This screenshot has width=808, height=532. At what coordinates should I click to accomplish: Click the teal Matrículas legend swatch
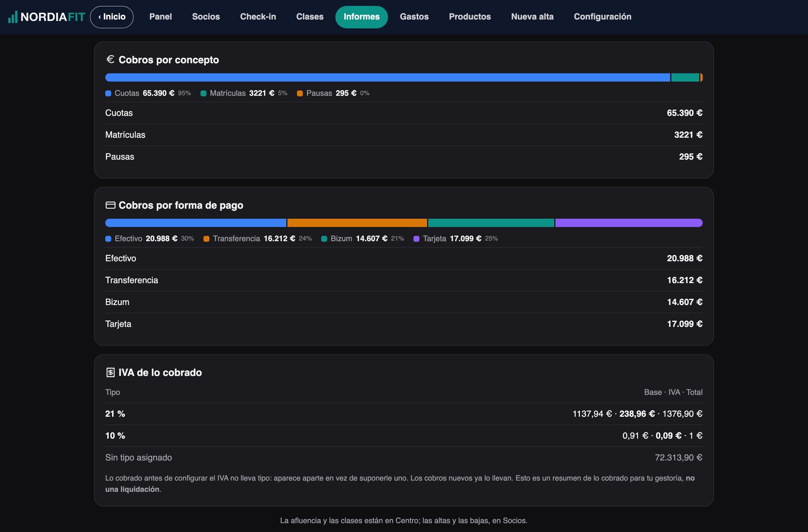[x=203, y=93]
